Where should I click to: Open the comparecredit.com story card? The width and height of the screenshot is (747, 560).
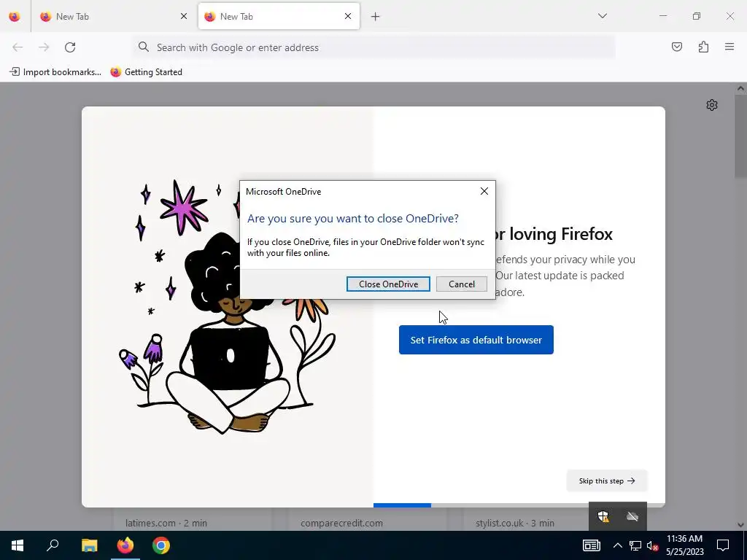(x=368, y=519)
